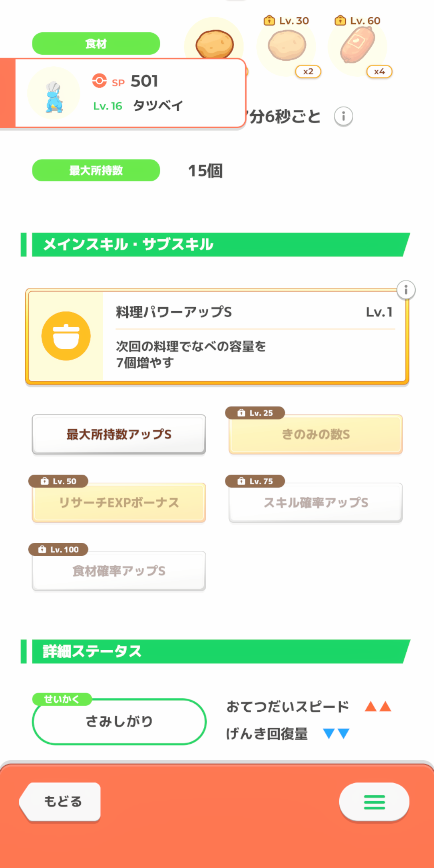Image resolution: width=434 pixels, height=868 pixels.
Task: Select locked リサーチEXPボーナス sub skill
Action: pyautogui.click(x=119, y=503)
